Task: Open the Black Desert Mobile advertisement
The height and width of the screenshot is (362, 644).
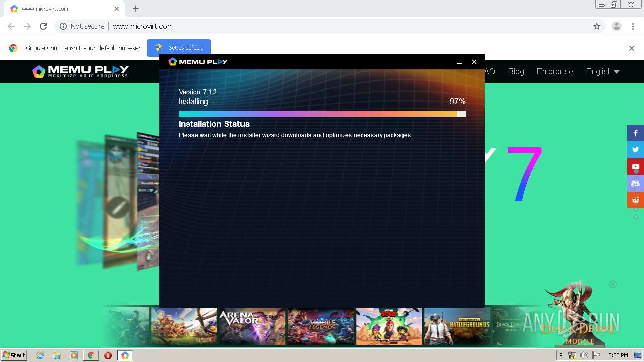Action: click(579, 314)
